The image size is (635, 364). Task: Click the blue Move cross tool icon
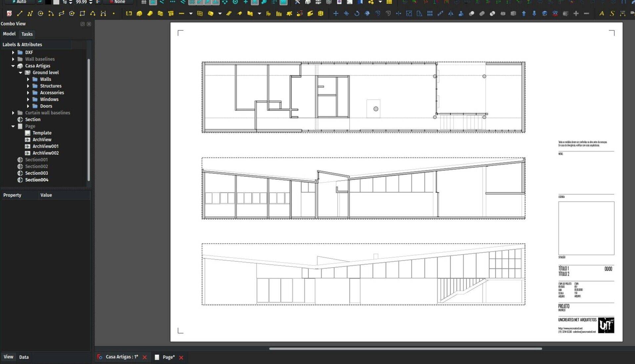(336, 14)
